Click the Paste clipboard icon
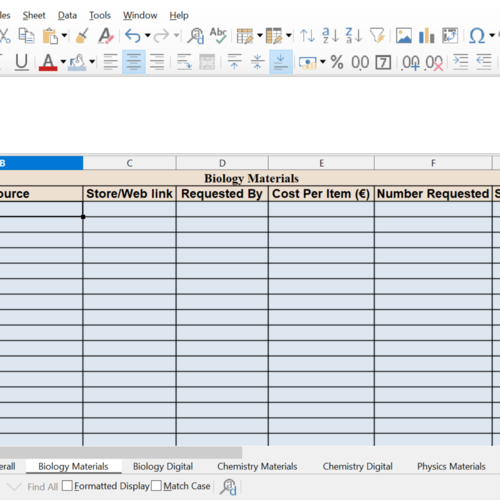This screenshot has width=500, height=500. (x=50, y=35)
